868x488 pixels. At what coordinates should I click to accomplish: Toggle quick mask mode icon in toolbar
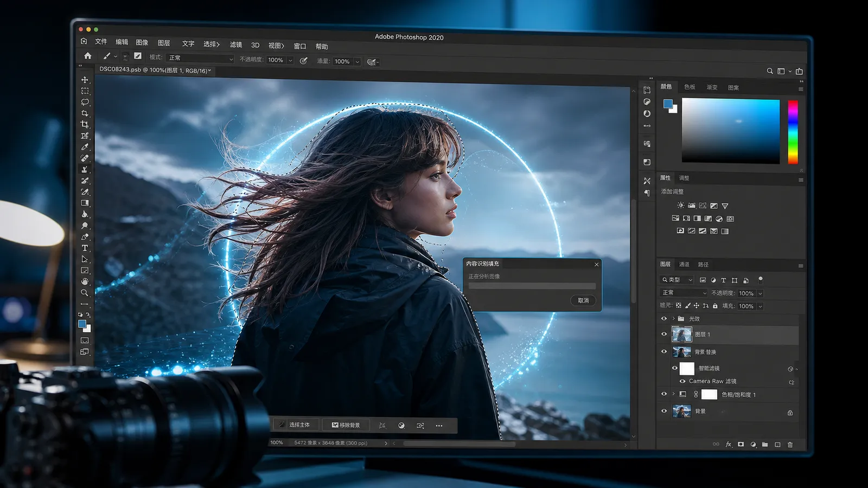pyautogui.click(x=85, y=341)
